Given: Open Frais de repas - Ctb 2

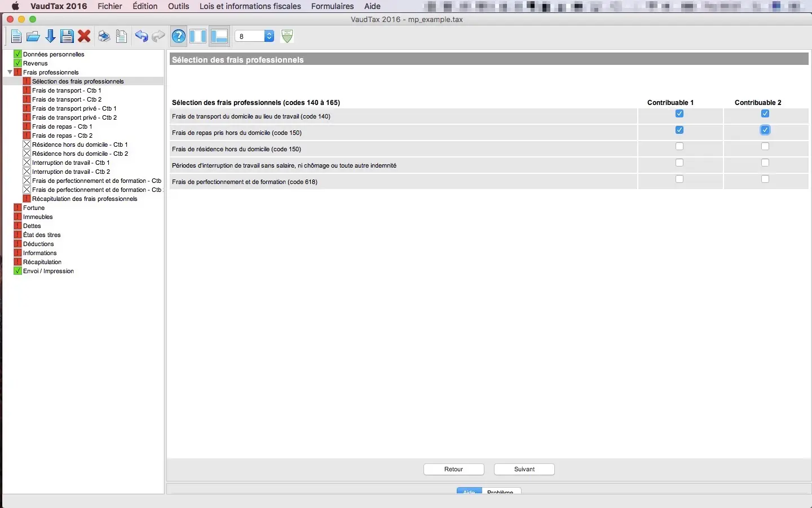Looking at the screenshot, I should (x=63, y=135).
